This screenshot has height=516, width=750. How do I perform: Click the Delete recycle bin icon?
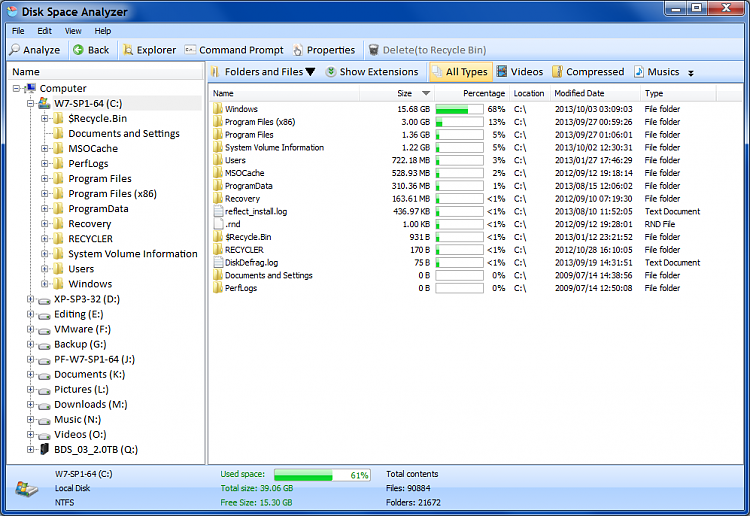(x=374, y=50)
